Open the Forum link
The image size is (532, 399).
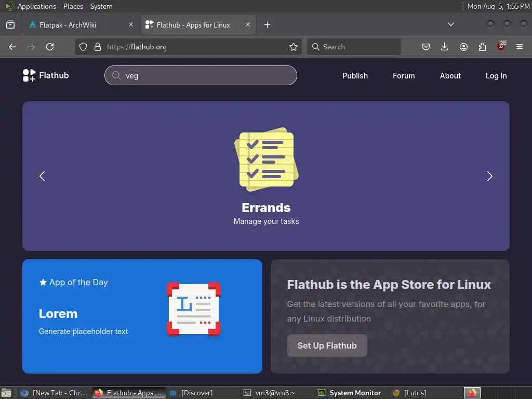404,76
